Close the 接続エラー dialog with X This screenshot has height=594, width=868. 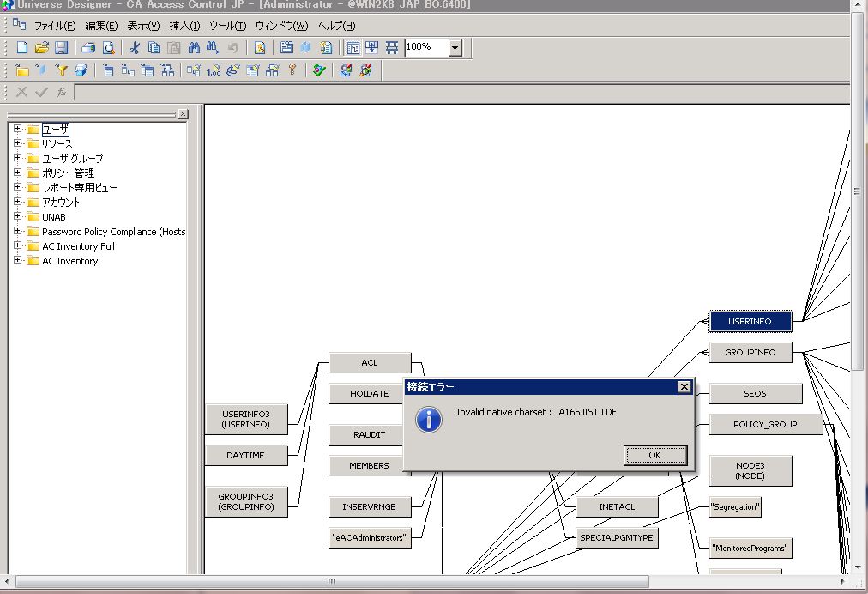pyautogui.click(x=684, y=387)
